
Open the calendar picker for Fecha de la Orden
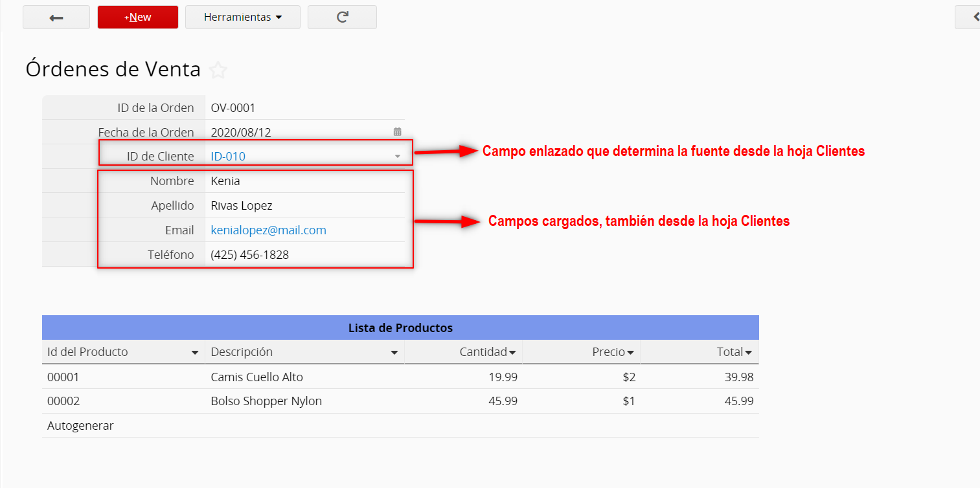tap(397, 132)
